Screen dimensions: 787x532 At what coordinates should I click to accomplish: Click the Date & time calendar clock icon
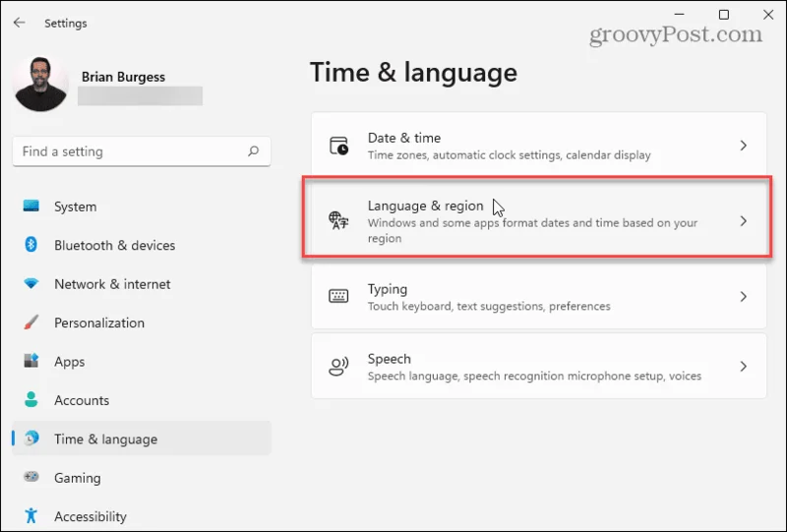pos(338,146)
